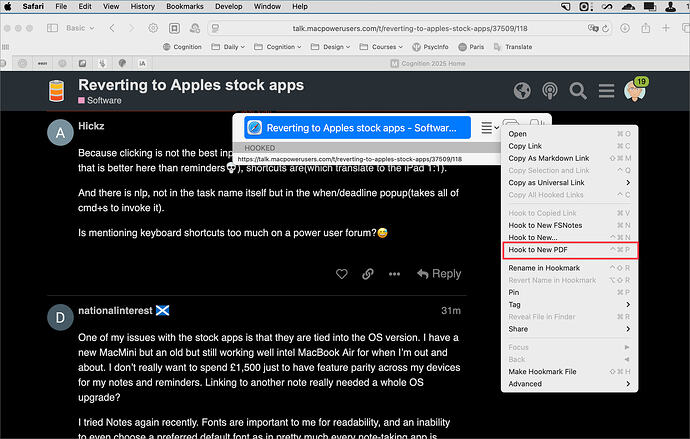Expand Copy as Universal Link submenu

pyautogui.click(x=569, y=183)
